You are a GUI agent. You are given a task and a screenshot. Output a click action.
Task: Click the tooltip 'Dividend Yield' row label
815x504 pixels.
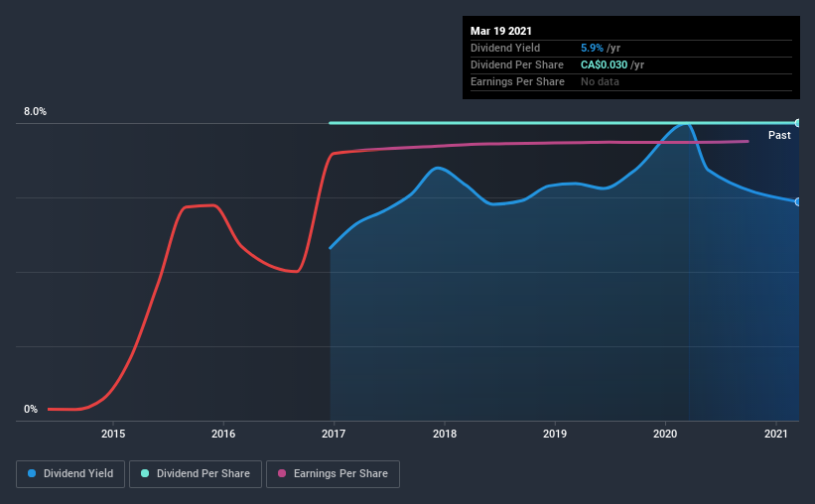(505, 48)
